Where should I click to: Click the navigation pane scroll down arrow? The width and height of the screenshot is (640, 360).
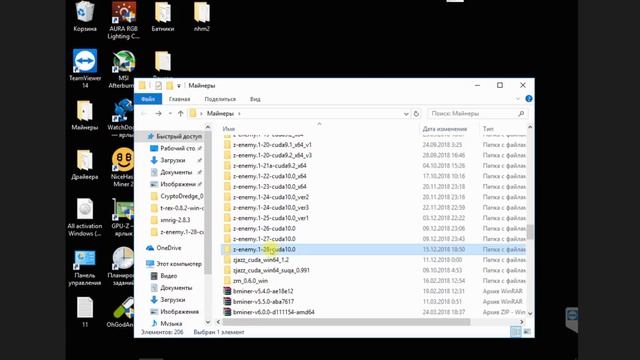(207, 322)
